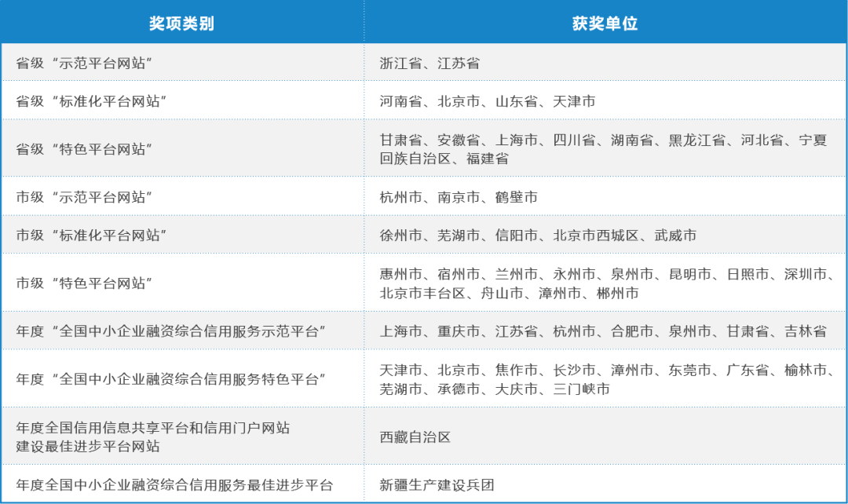
Task: Select 吉林省 at the end of the demonstration platform row
Action: click(806, 332)
